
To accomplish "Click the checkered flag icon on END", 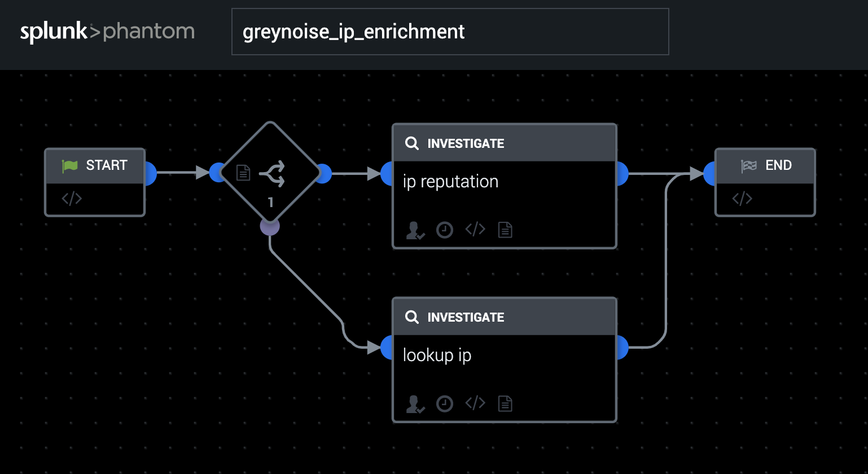I will (749, 165).
